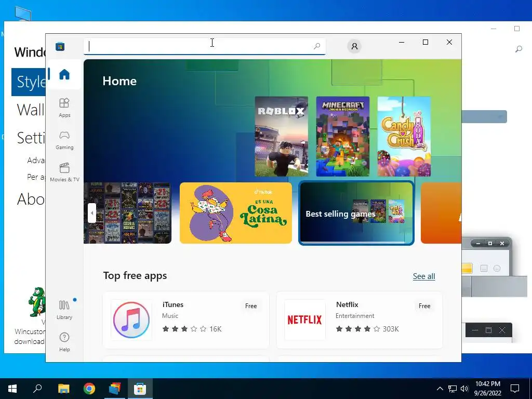Open the Windows Start menu

pos(12,389)
